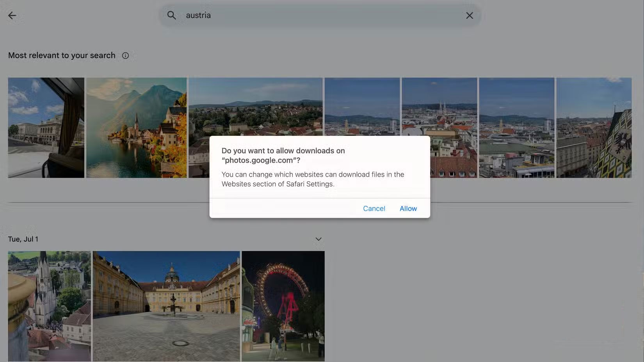Clear the austria search query with the X
This screenshot has height=362, width=644.
click(x=470, y=15)
